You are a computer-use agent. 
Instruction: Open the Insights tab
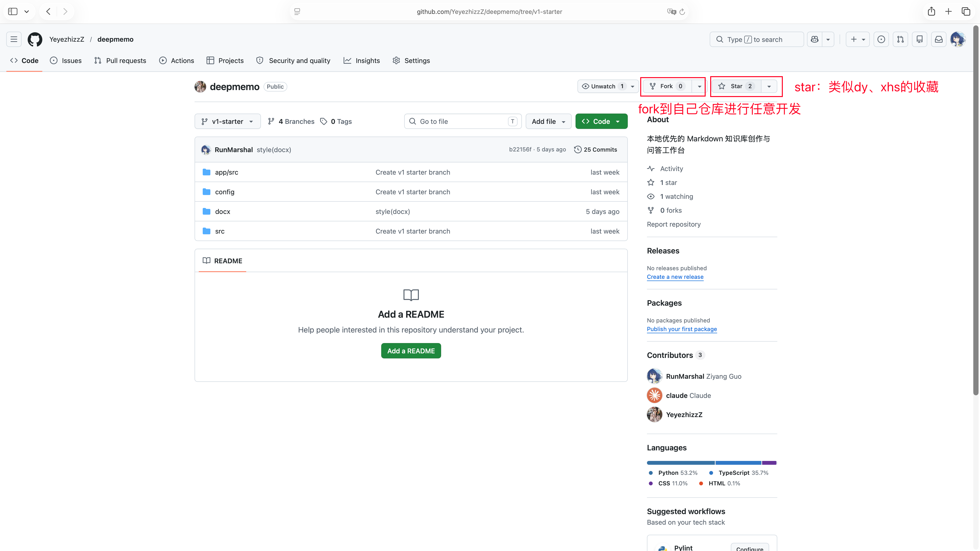pyautogui.click(x=361, y=60)
